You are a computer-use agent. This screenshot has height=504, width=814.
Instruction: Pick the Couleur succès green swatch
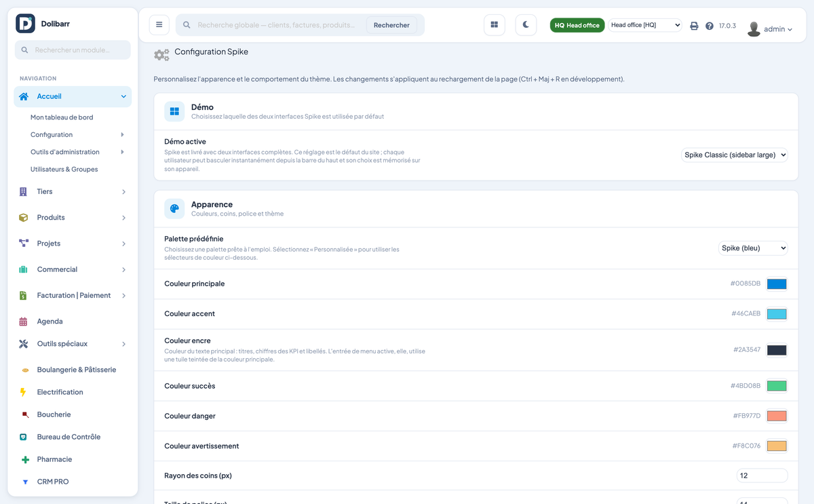click(777, 386)
